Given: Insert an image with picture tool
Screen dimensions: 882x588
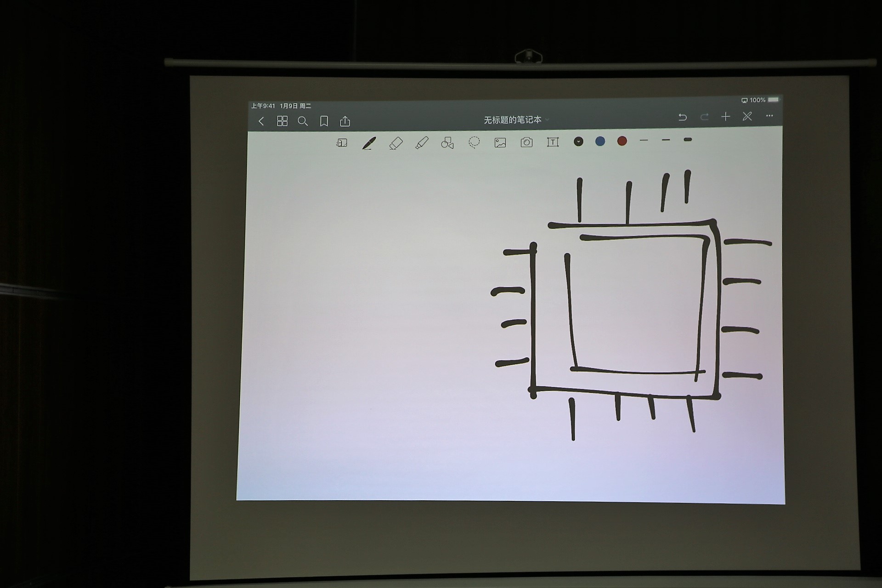Looking at the screenshot, I should click(x=500, y=143).
